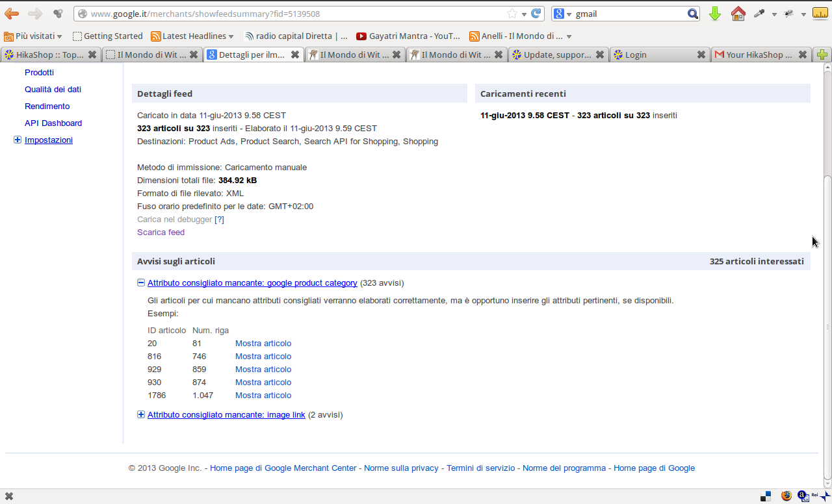The image size is (832, 504).
Task: Click 'Mostra articolo' for article ID 929
Action: click(263, 369)
